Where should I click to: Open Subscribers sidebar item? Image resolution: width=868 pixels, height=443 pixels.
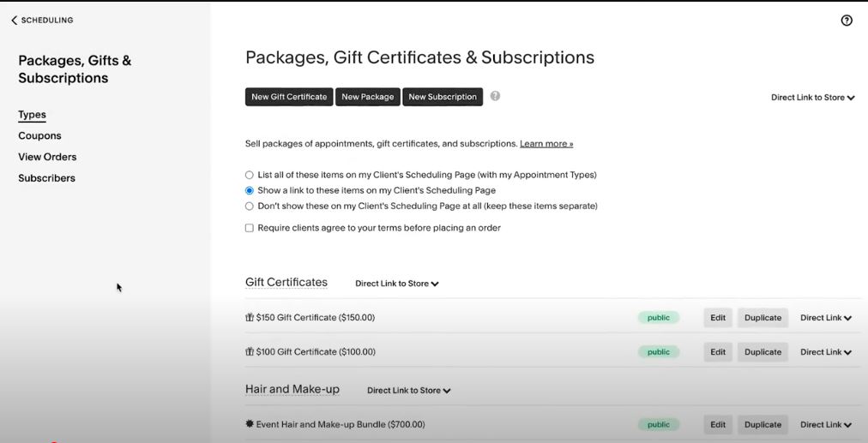pos(46,178)
